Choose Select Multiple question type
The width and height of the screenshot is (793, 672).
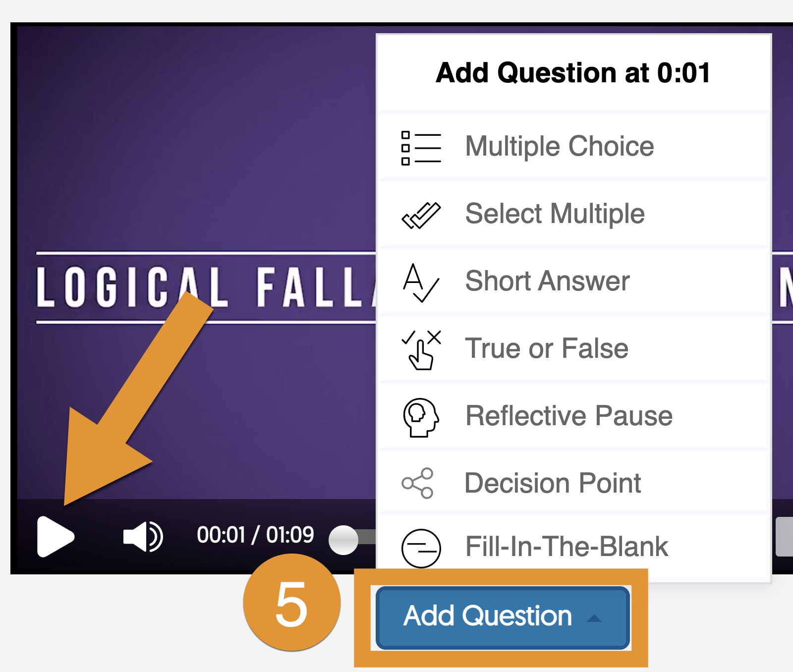click(555, 214)
